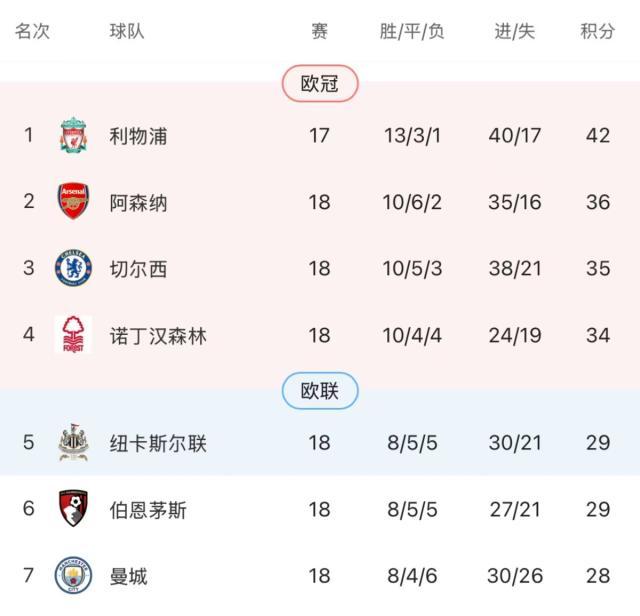Click the 积分 column header
Image resolution: width=640 pixels, height=616 pixels.
coord(597,31)
